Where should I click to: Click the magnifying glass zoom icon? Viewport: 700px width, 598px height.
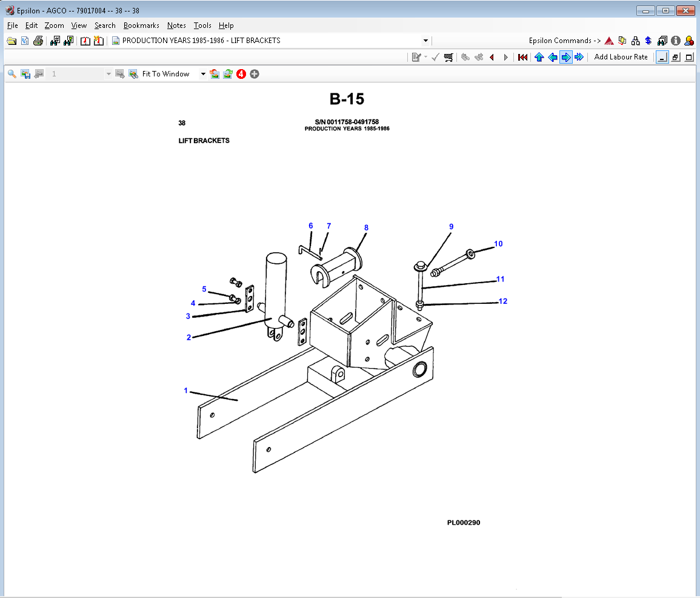click(12, 74)
